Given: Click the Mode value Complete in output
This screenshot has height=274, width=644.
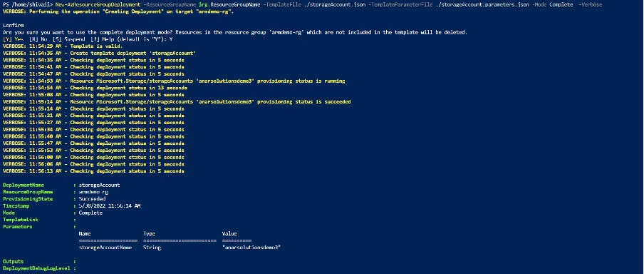Looking at the screenshot, I should click(x=90, y=213).
